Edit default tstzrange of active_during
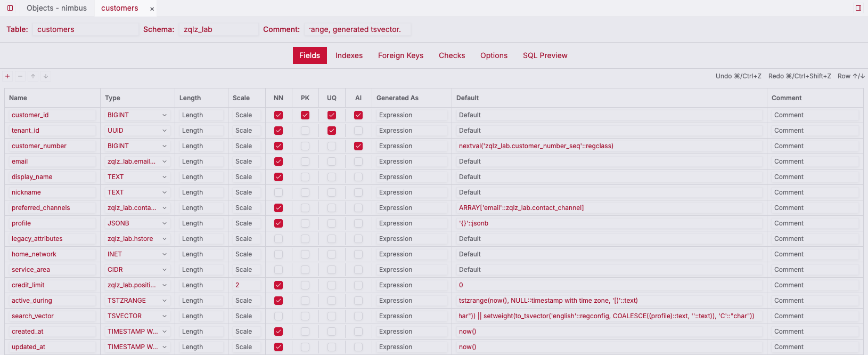This screenshot has height=355, width=868. [x=609, y=301]
